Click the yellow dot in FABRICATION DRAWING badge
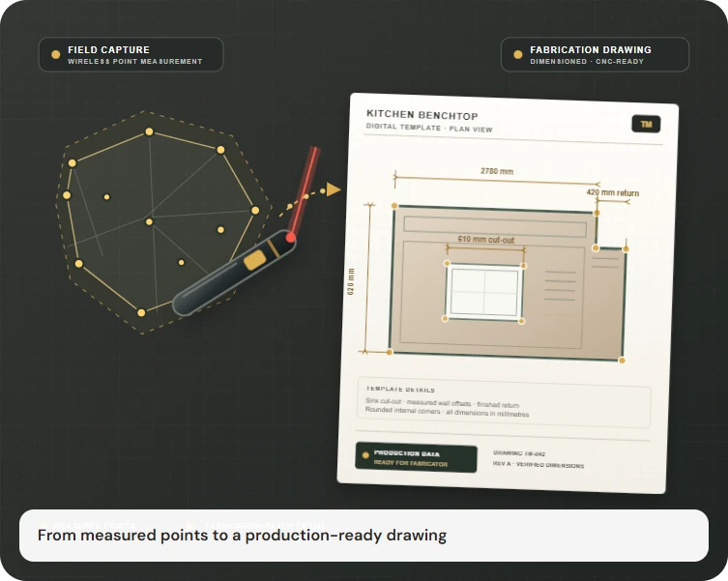The width and height of the screenshot is (728, 581). (518, 54)
